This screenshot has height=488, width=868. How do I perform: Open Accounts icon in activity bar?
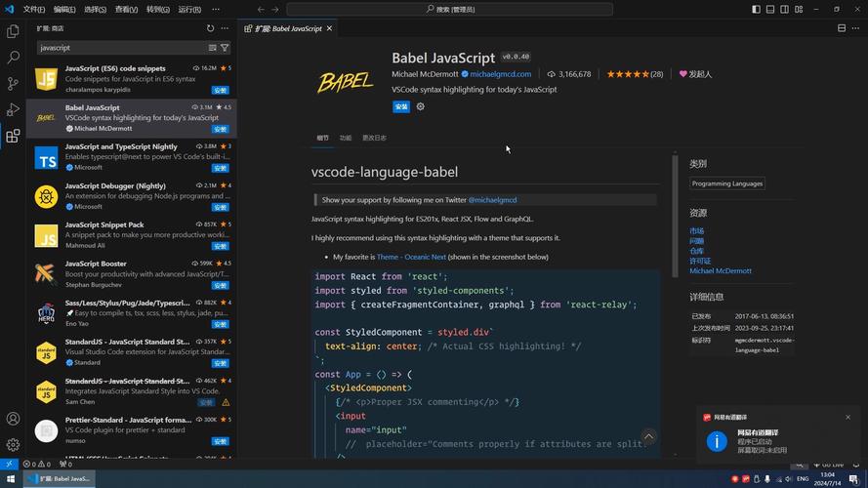click(13, 419)
